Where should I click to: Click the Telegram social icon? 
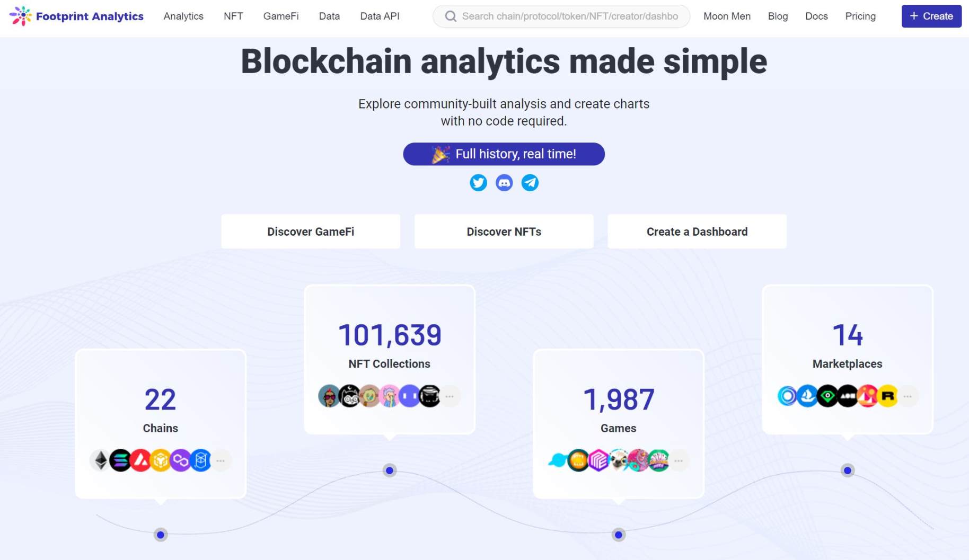(530, 182)
